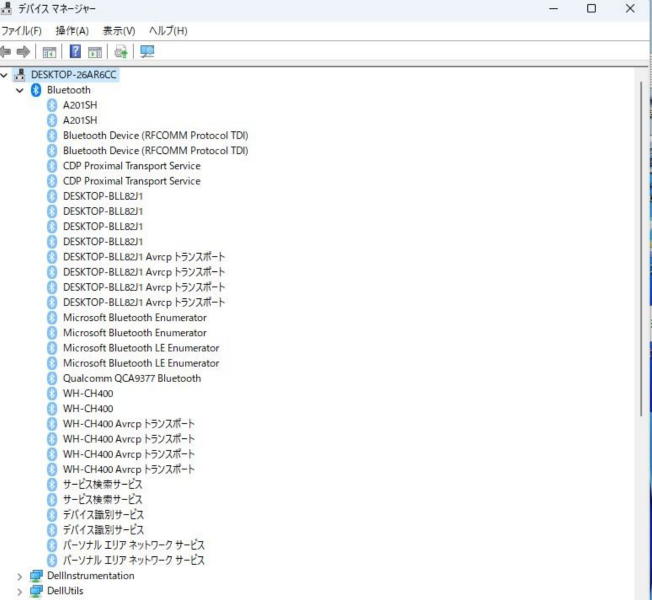
Task: Click the Forward arrow in the toolbar
Action: pyautogui.click(x=23, y=52)
